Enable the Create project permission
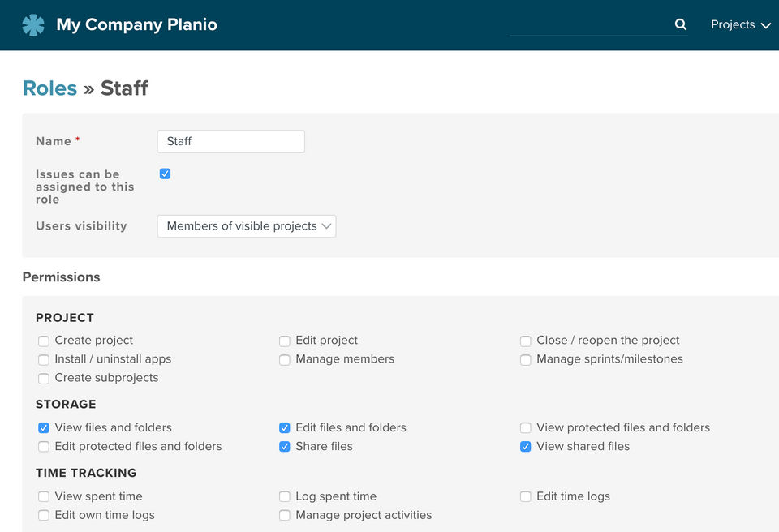 pyautogui.click(x=44, y=341)
